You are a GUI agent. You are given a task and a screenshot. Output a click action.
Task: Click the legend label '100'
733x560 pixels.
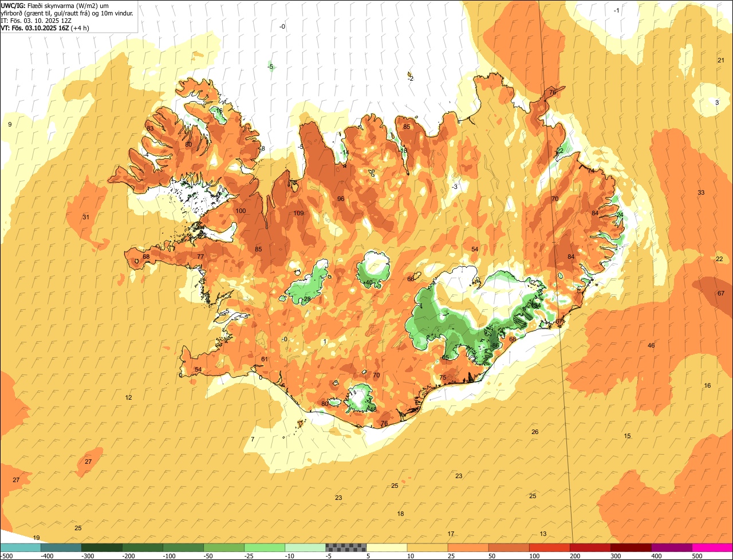pos(534,555)
